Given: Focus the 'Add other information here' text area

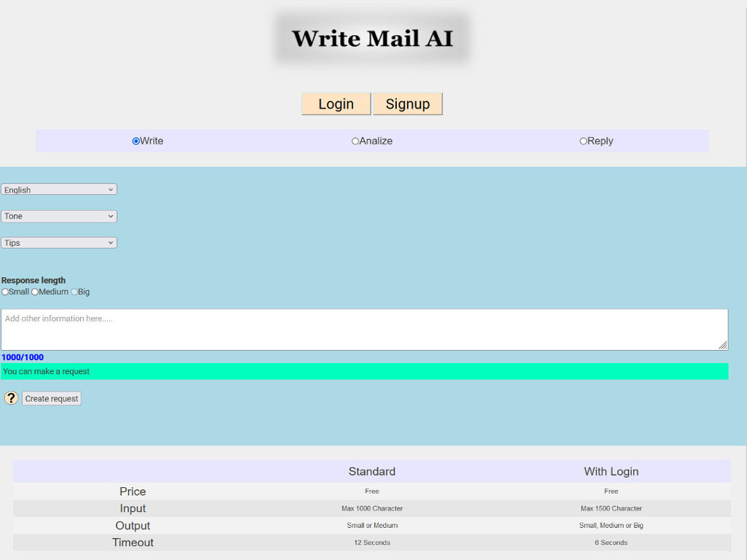Looking at the screenshot, I should [365, 330].
